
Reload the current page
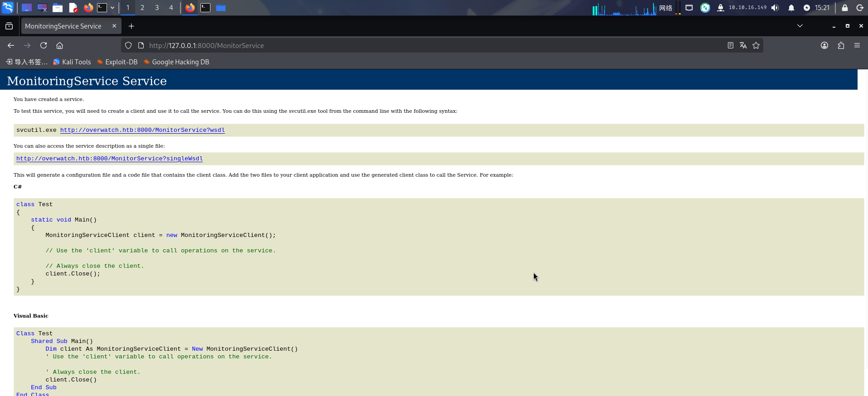tap(44, 45)
